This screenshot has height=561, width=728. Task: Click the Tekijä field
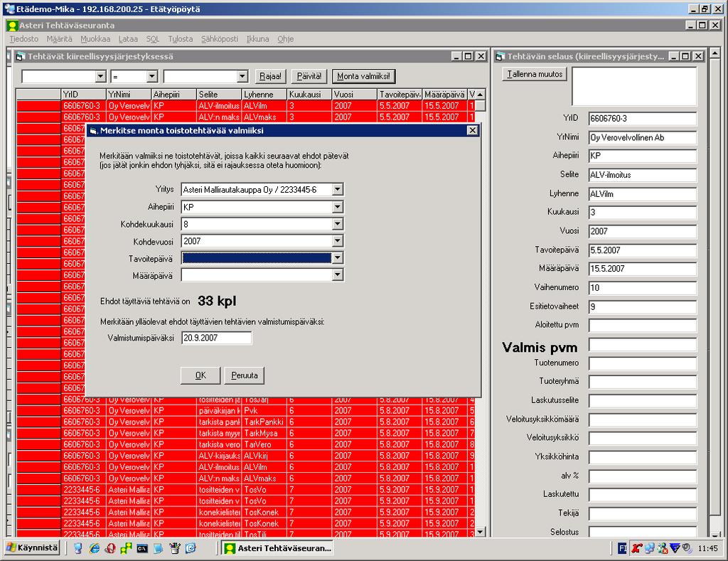[x=643, y=513]
